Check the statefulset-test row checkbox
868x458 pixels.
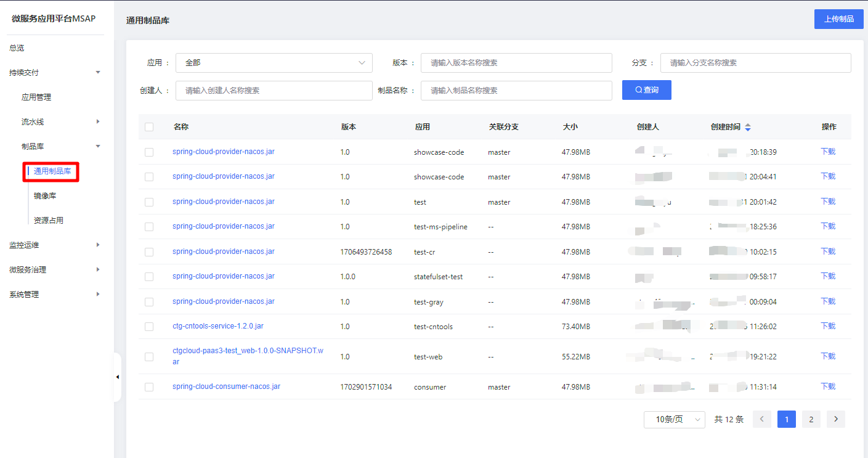pos(149,277)
